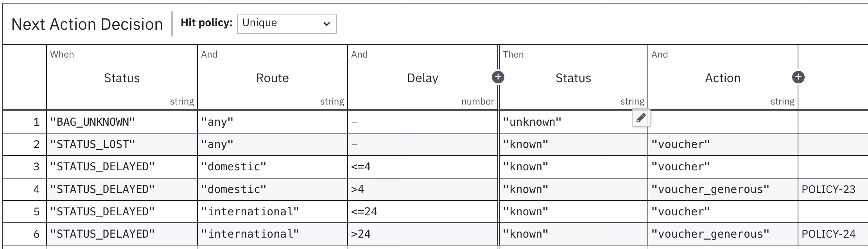Click the pencil edit icon in row 1

(x=641, y=118)
